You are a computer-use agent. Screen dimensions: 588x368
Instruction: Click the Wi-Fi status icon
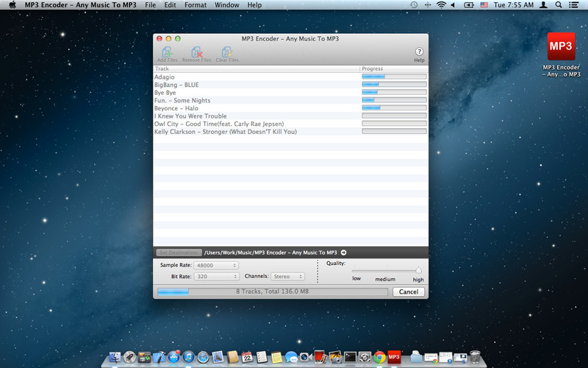442,5
